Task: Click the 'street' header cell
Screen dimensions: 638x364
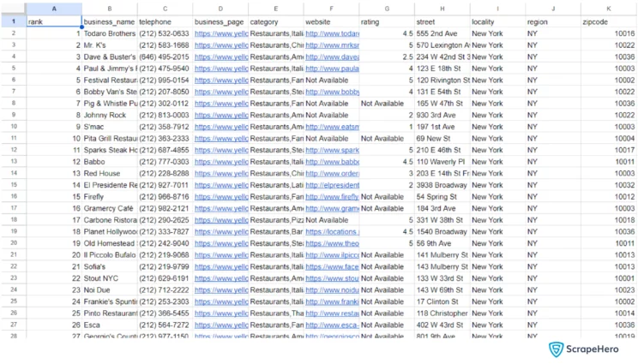Action: 442,22
